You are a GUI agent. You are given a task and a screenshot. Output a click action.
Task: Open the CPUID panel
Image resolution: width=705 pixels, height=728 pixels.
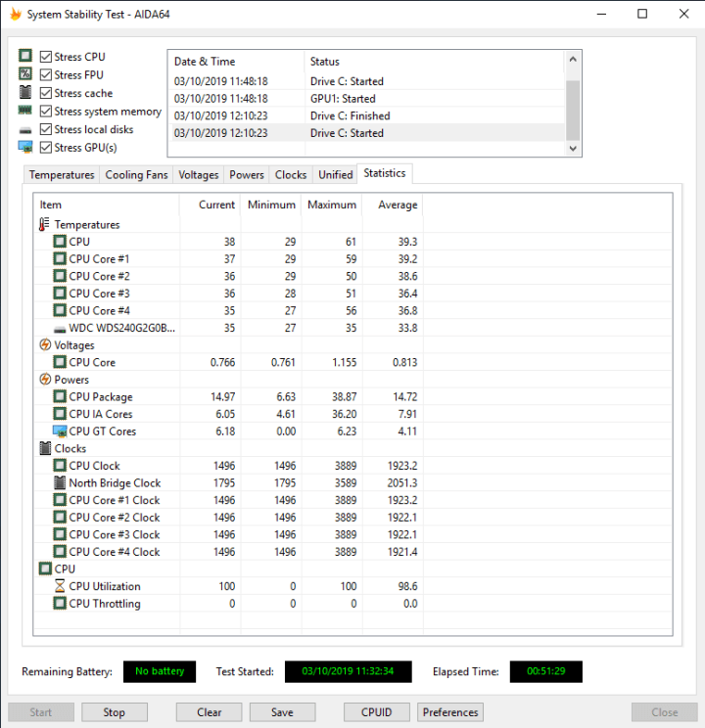click(x=376, y=712)
